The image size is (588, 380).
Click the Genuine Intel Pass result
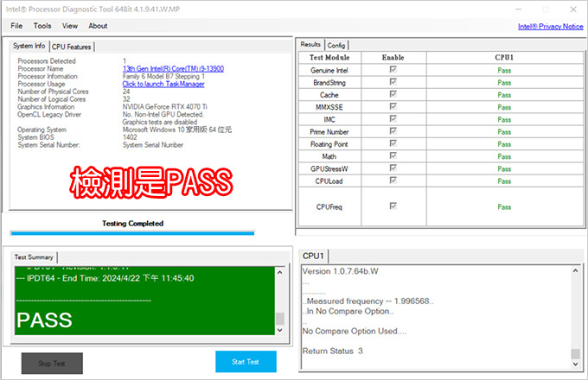click(504, 70)
